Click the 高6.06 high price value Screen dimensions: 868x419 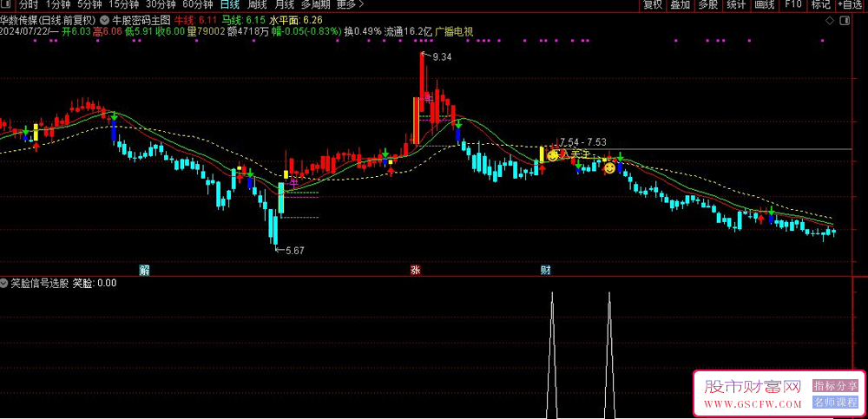pos(108,31)
